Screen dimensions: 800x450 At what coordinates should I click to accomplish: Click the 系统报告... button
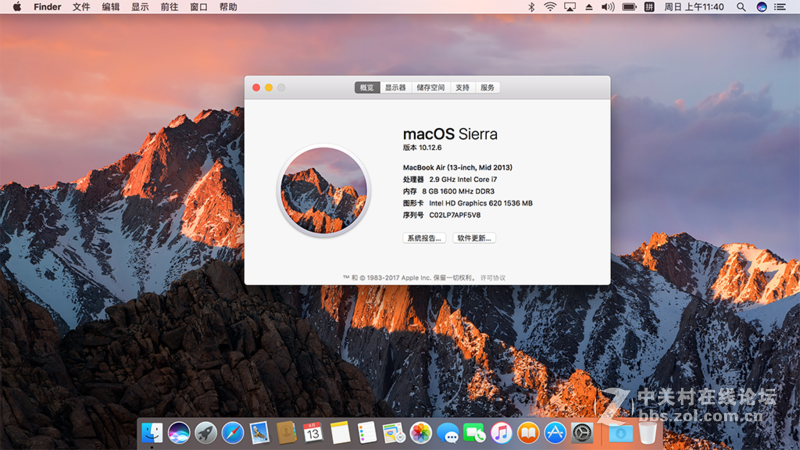coord(424,238)
